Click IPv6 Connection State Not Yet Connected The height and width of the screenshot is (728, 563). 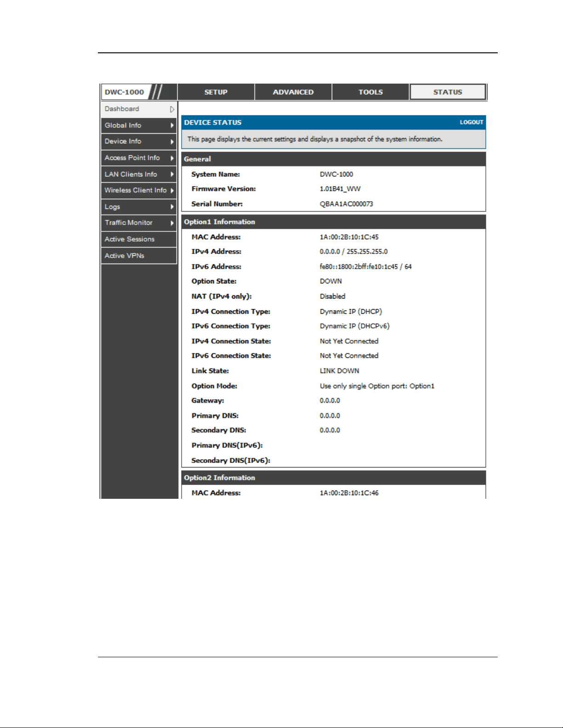349,356
